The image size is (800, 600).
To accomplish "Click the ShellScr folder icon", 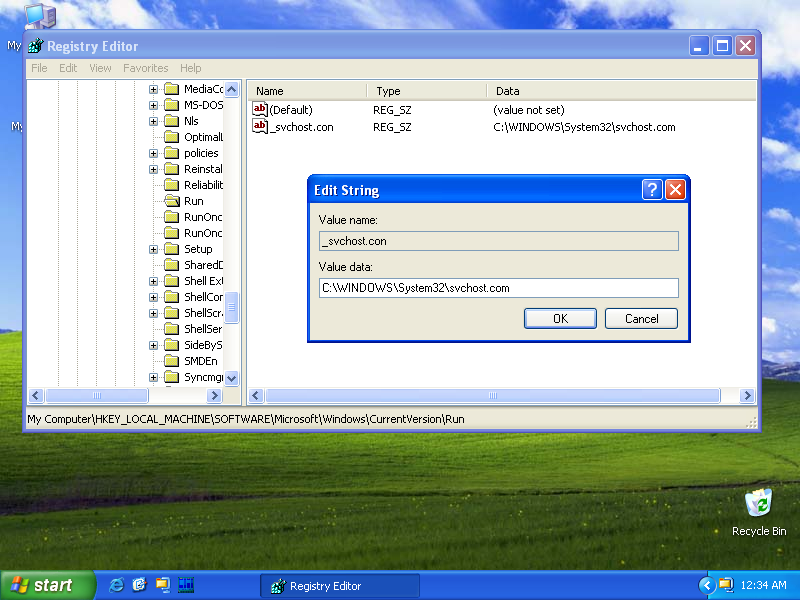I will [x=171, y=313].
